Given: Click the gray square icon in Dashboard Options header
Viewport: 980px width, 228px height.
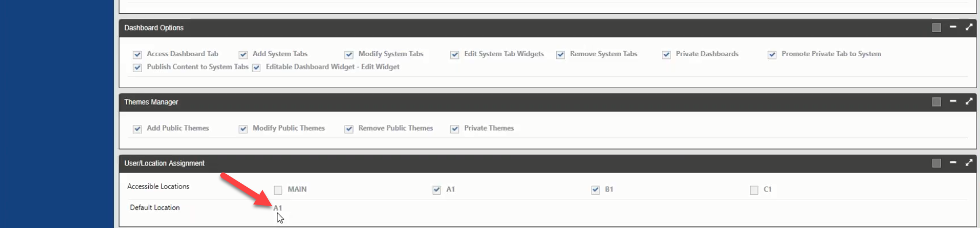Looking at the screenshot, I should [x=937, y=27].
